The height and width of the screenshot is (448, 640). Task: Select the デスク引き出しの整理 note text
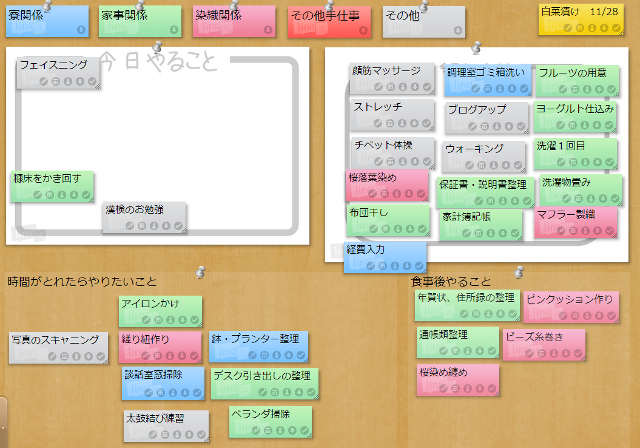point(262,376)
